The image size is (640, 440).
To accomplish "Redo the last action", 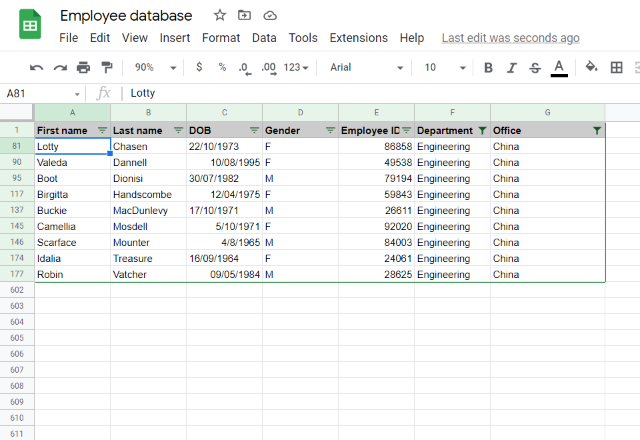I will coord(60,67).
